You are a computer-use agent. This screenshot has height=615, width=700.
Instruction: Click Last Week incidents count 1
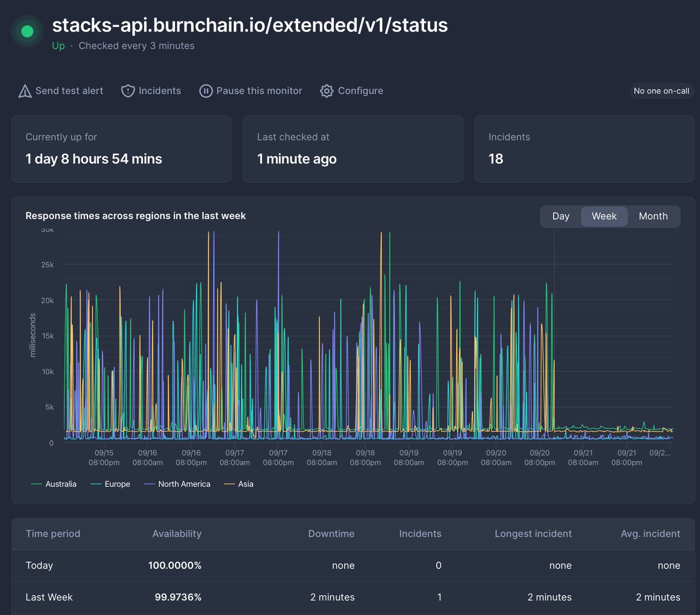click(439, 597)
